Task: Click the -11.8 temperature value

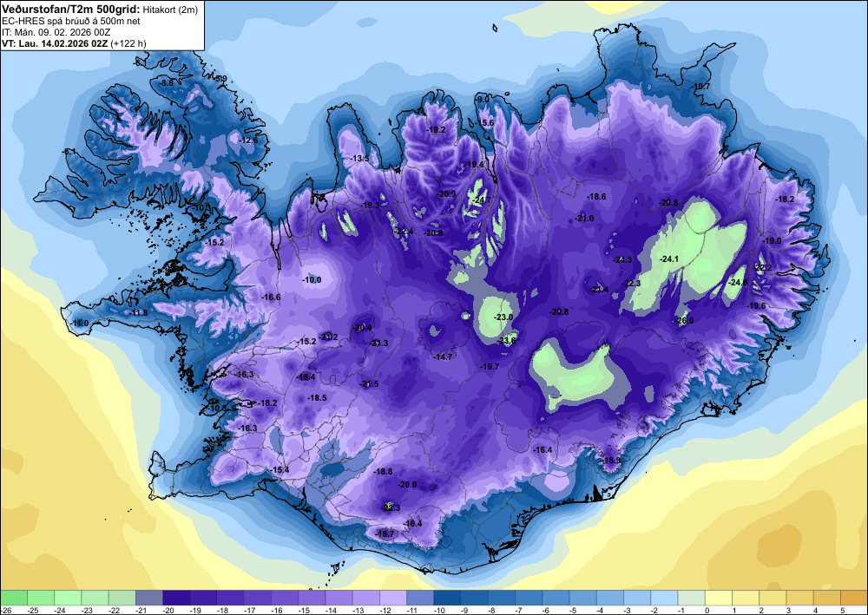Action: [140, 312]
